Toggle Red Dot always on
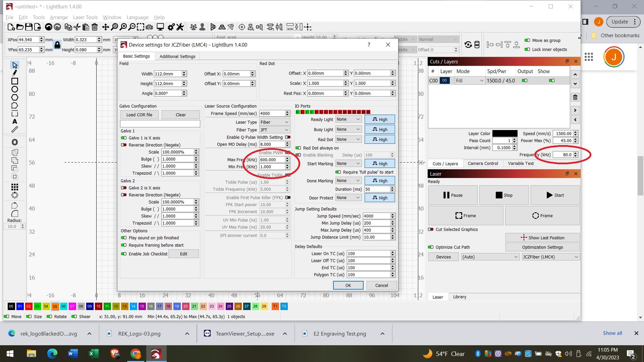 tap(298, 148)
